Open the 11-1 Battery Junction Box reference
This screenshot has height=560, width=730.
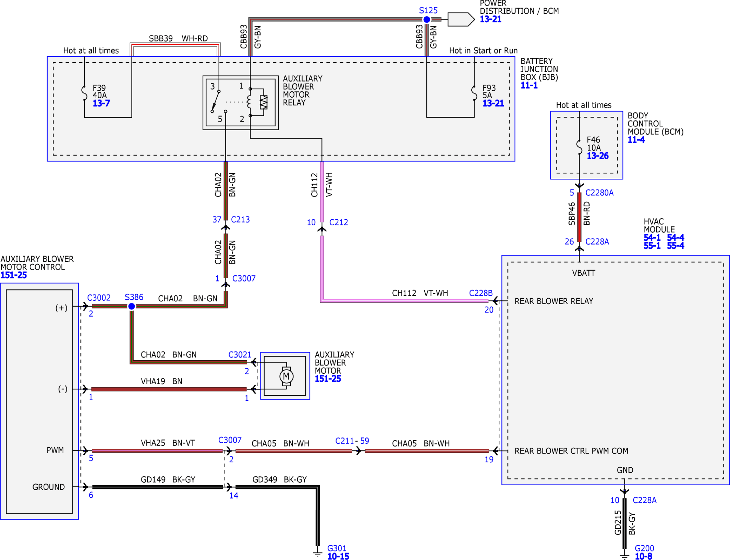tap(529, 85)
